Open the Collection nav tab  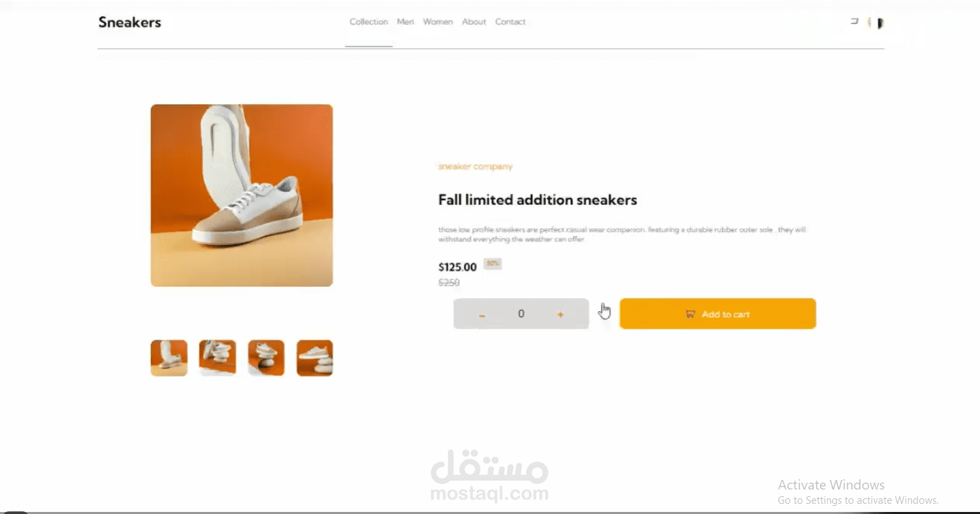click(x=369, y=22)
